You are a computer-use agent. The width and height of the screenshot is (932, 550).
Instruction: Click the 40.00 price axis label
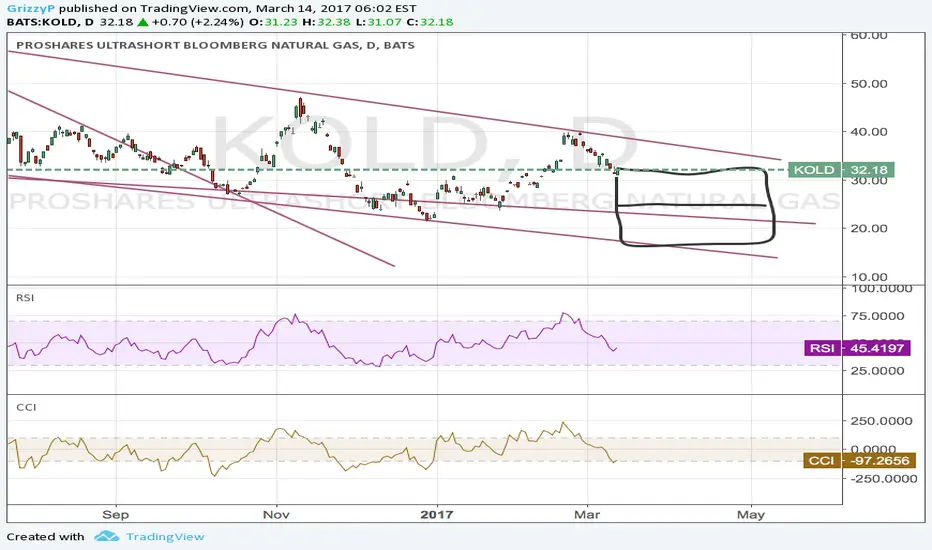(x=869, y=132)
